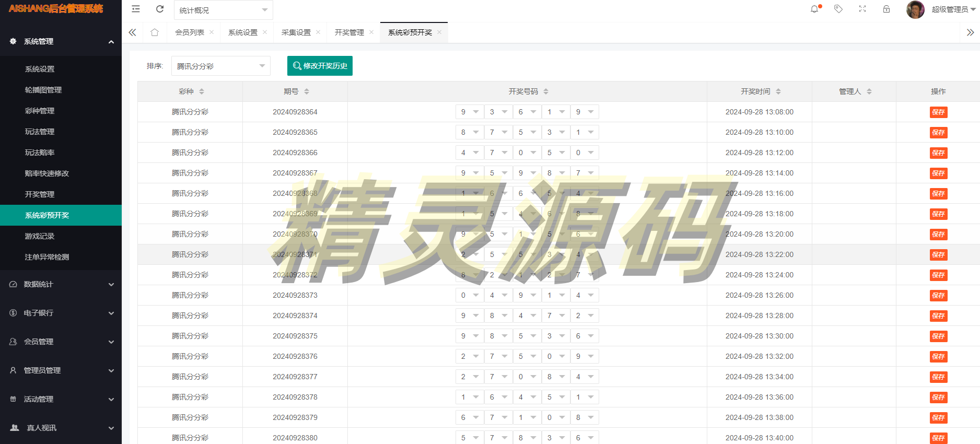The height and width of the screenshot is (444, 980).
Task: Open the 腾讯分分彩 sort dropdown
Action: point(220,66)
